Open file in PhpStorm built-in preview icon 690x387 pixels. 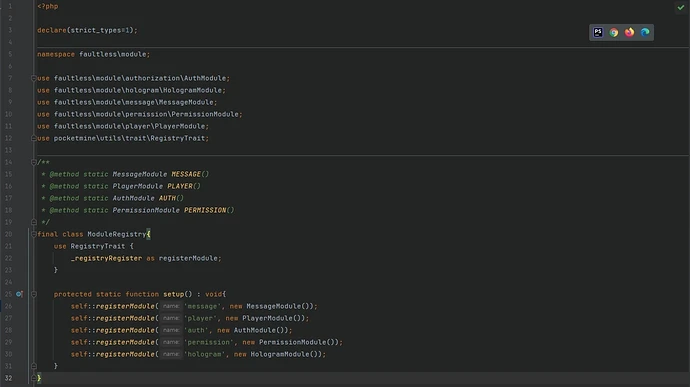tap(598, 32)
